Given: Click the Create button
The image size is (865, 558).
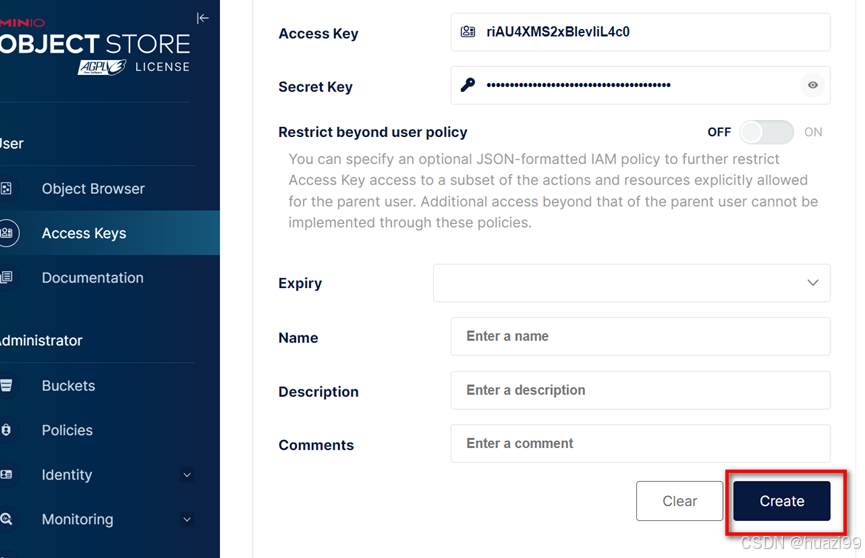Looking at the screenshot, I should tap(782, 501).
